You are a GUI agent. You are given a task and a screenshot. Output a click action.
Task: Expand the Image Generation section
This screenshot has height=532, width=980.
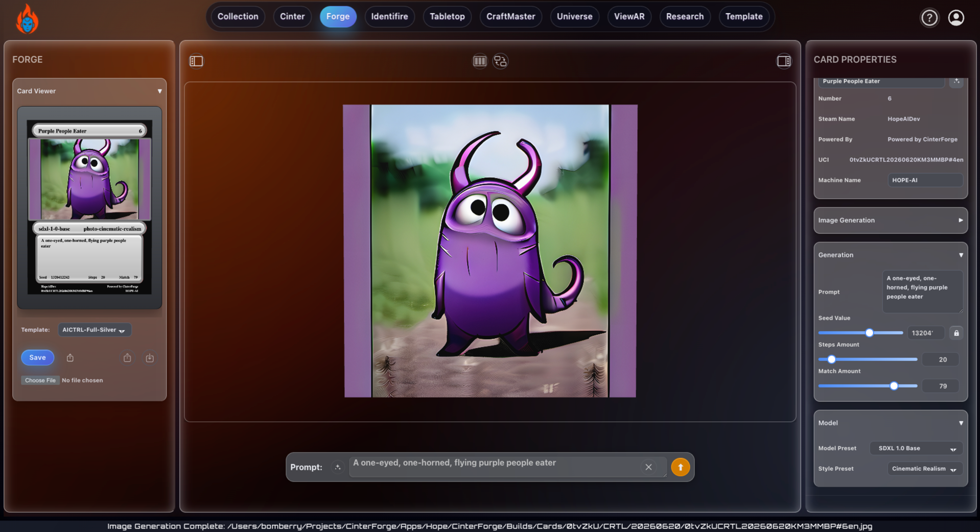[890, 220]
